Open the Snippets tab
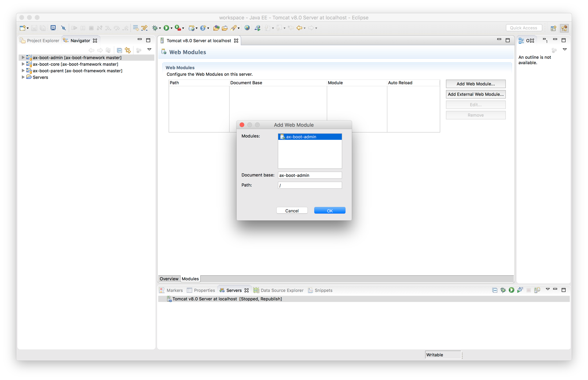This screenshot has height=380, width=588. click(320, 290)
